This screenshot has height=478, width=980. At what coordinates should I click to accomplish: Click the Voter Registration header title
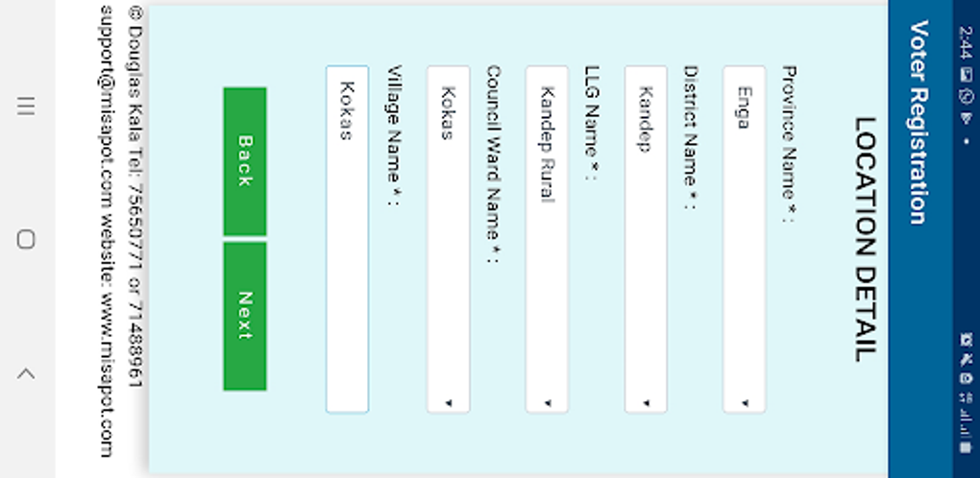(919, 122)
